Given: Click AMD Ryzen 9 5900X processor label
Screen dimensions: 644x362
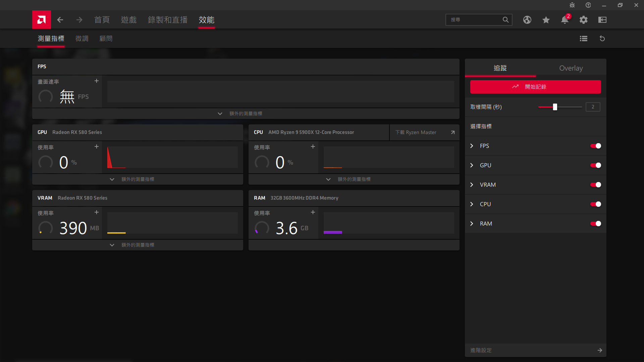Looking at the screenshot, I should [x=311, y=132].
